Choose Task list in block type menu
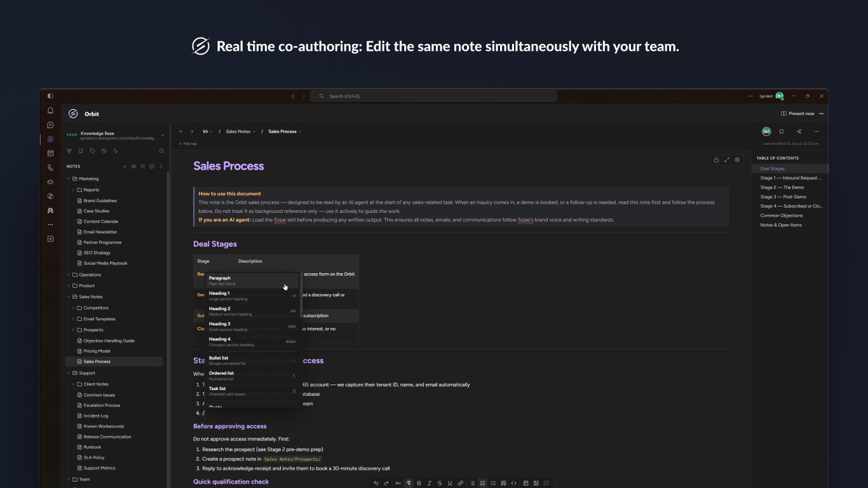Viewport: 868px width, 488px height. [x=252, y=391]
